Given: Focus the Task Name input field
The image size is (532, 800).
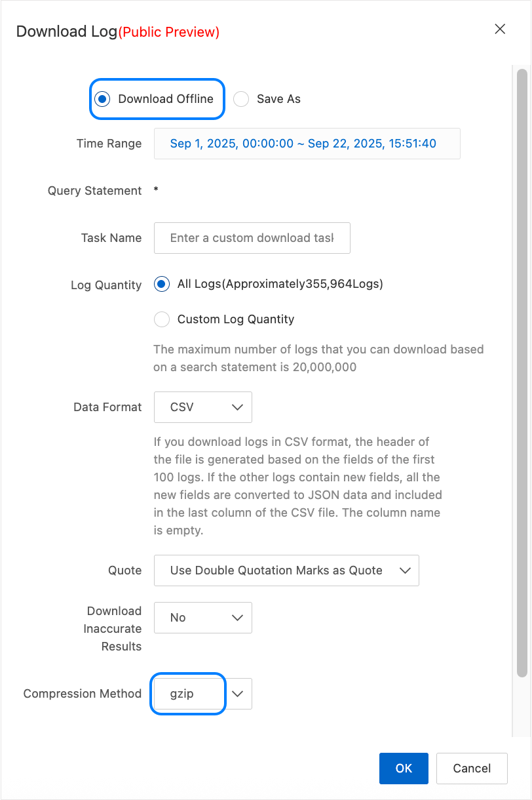Looking at the screenshot, I should tap(252, 238).
